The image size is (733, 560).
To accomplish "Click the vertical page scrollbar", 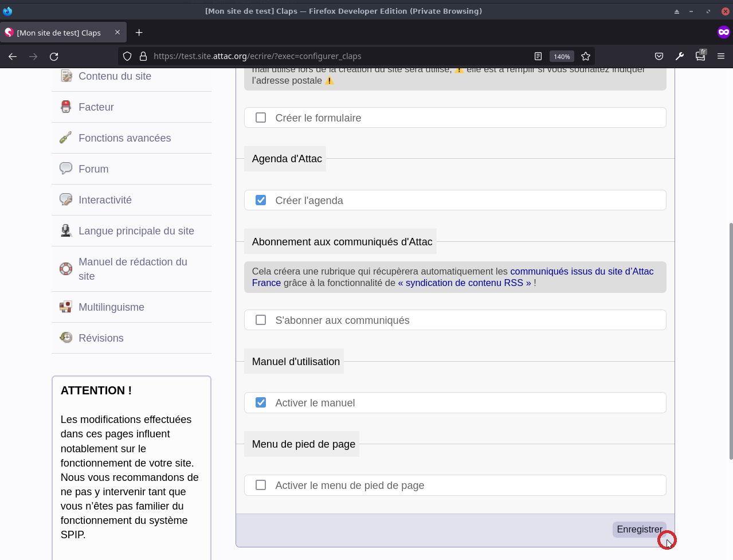I will (x=730, y=341).
